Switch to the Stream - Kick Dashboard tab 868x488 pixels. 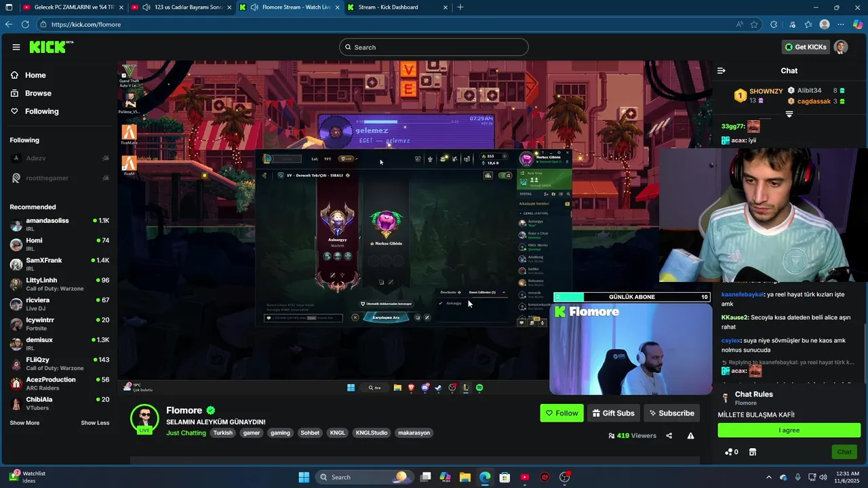point(398,7)
